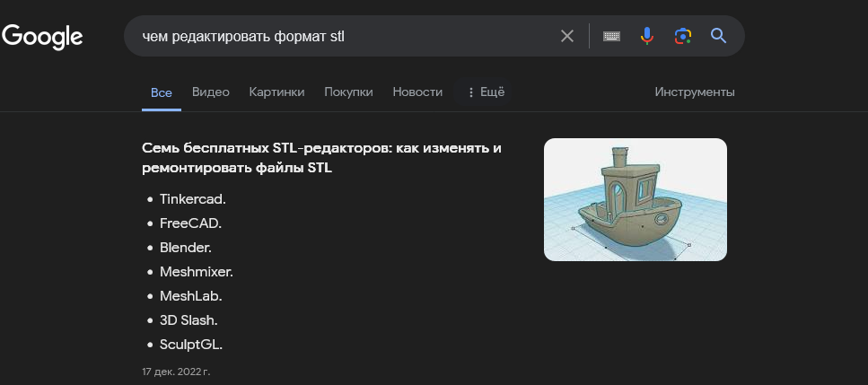Expand the Ещё menu
The image size is (868, 385).
pos(483,92)
